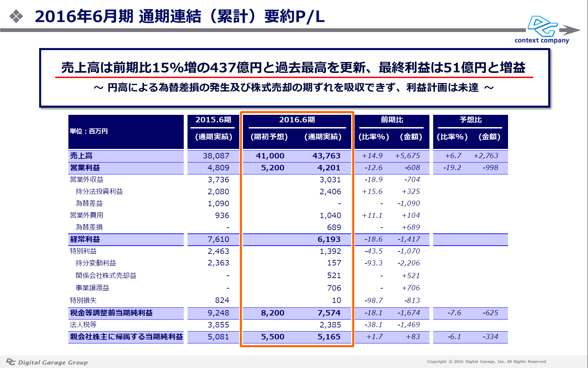Select the 関係会社株式売却益 row label
This screenshot has height=368, width=588.
point(106,276)
